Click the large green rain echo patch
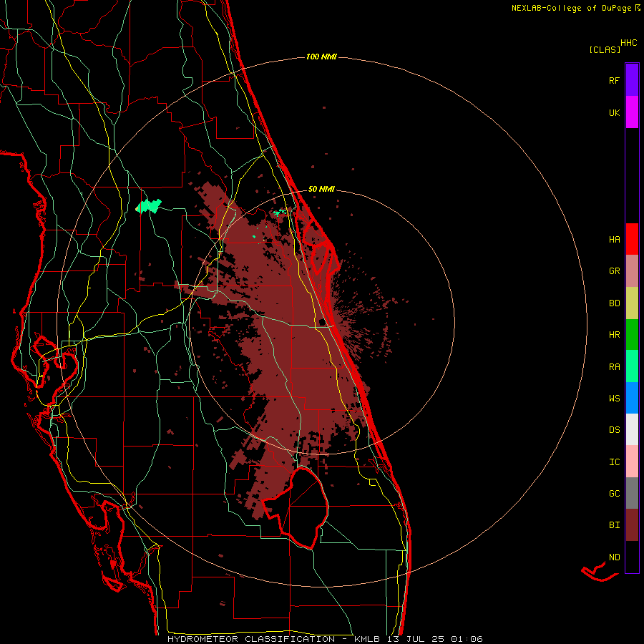This screenshot has width=644, height=644. (148, 206)
